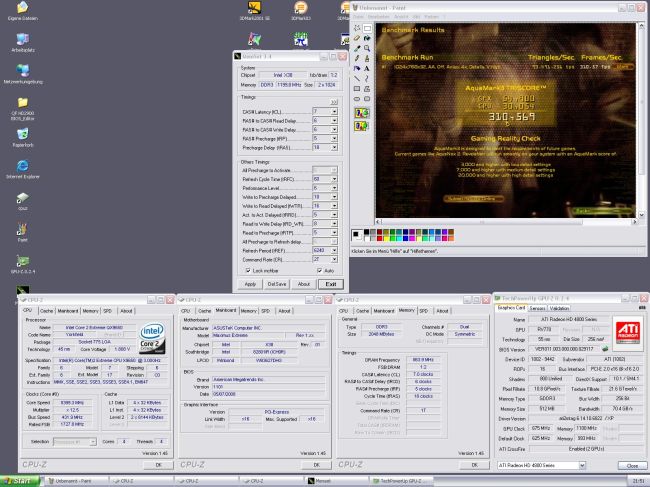Click the Exit button in MemSet
This screenshot has height=487, width=650.
coord(331,284)
